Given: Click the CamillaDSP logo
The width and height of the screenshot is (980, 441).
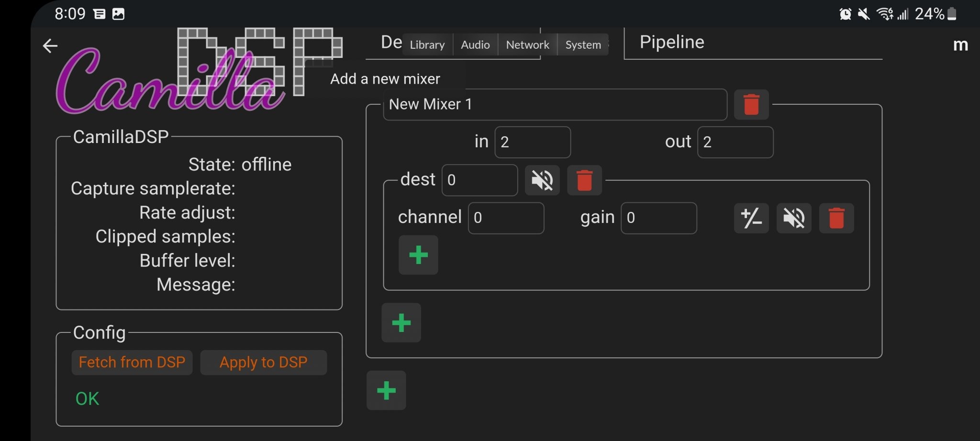Looking at the screenshot, I should (199, 70).
